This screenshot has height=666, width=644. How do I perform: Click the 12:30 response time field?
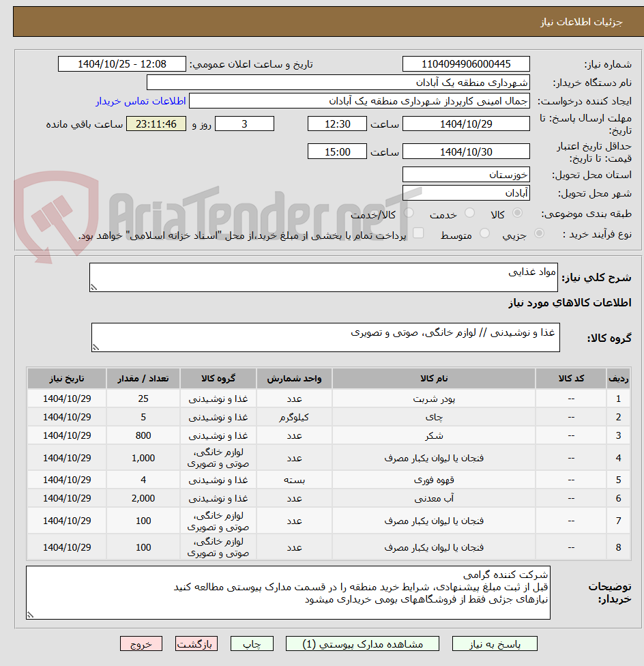[x=337, y=124]
